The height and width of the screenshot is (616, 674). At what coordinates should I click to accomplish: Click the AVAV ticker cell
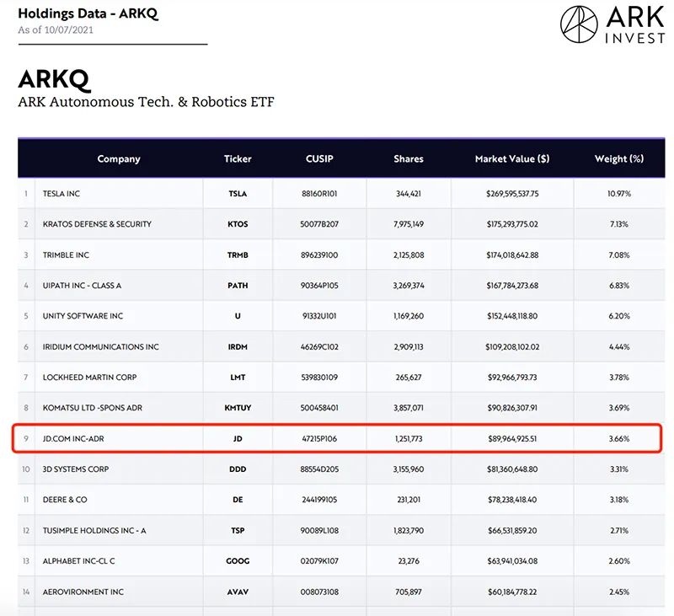238,592
